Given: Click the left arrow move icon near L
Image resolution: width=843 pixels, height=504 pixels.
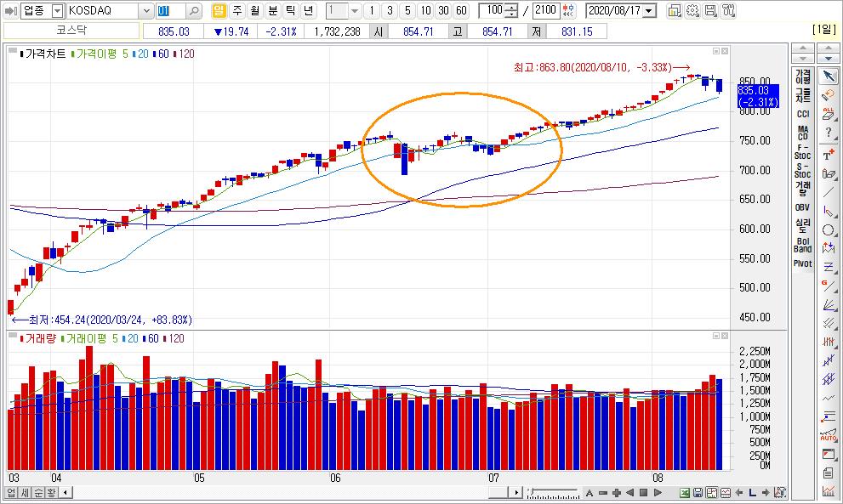Looking at the screenshot, I should 739,493.
